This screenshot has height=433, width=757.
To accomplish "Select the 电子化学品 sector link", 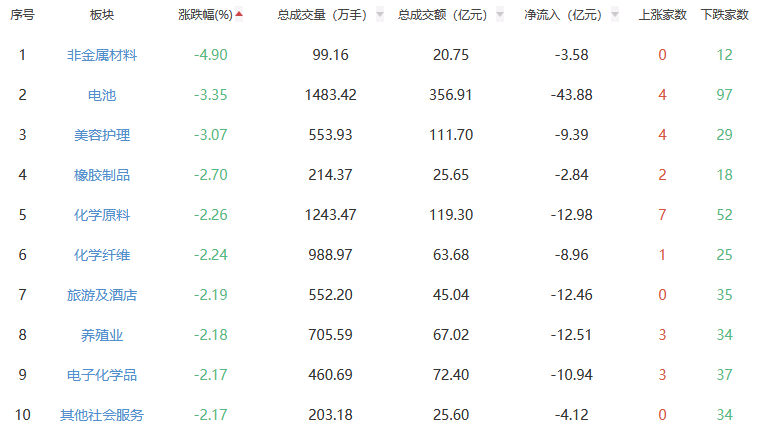I will (x=101, y=375).
